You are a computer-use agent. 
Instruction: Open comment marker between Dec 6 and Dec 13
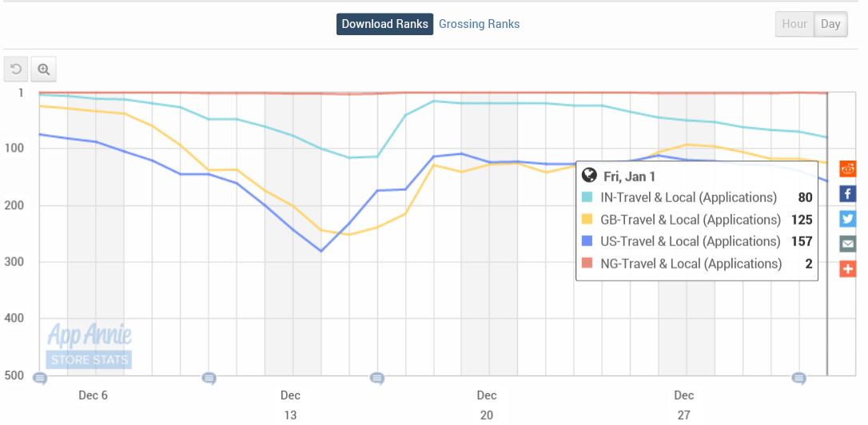point(209,378)
